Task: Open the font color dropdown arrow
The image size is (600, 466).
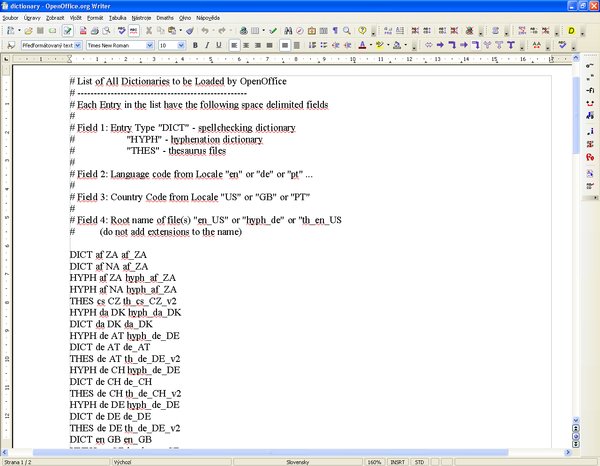Action: click(371, 45)
